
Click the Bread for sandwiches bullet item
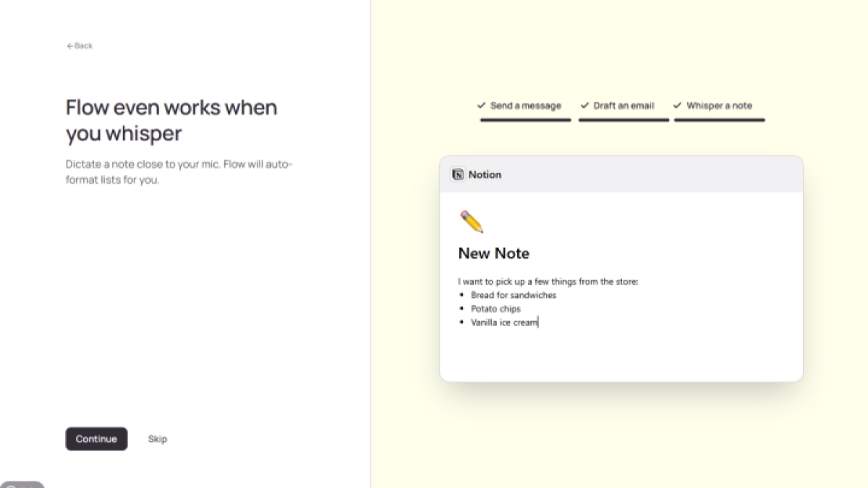coord(514,295)
